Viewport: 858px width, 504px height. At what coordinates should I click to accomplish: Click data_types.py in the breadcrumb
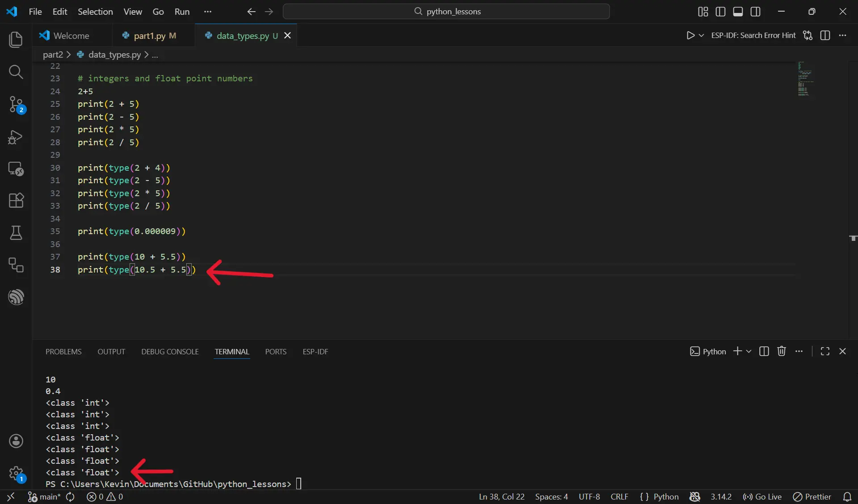click(x=114, y=55)
